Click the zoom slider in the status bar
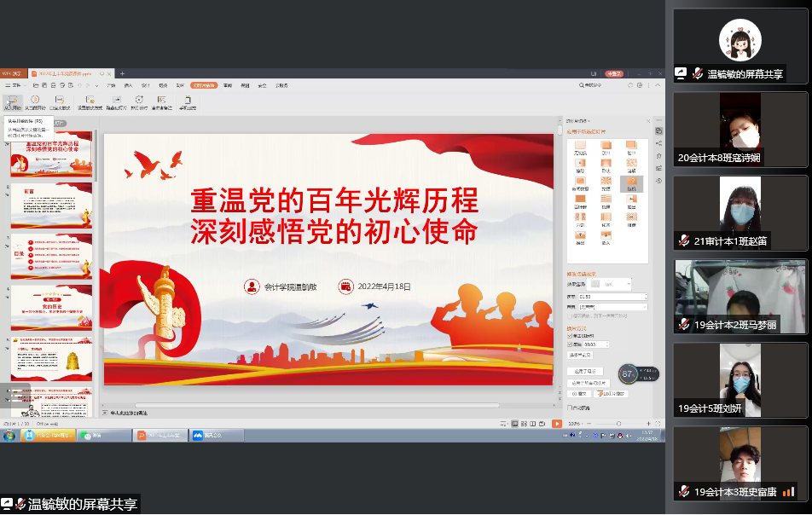The width and height of the screenshot is (812, 515). point(614,424)
